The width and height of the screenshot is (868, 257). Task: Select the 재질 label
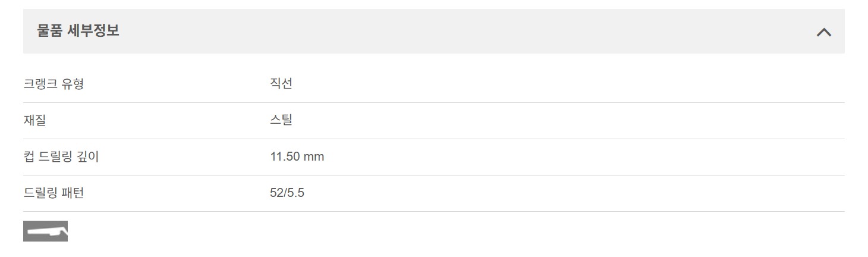click(34, 120)
